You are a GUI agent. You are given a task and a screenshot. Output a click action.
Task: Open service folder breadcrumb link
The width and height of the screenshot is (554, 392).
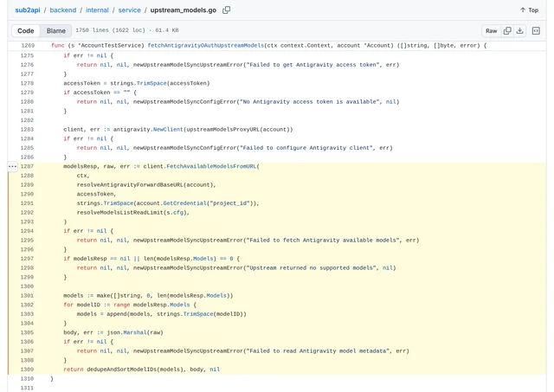(x=129, y=10)
